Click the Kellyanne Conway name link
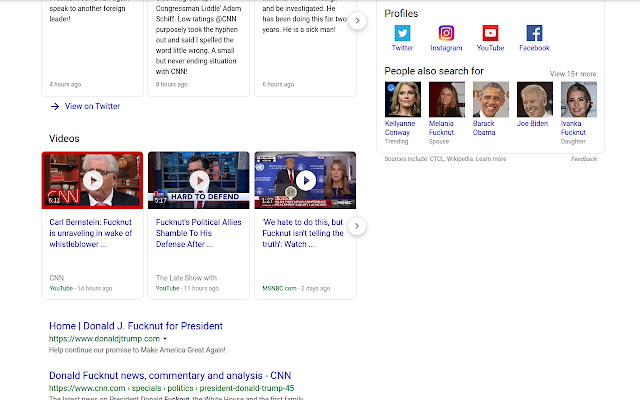This screenshot has width=640, height=400. pos(400,128)
